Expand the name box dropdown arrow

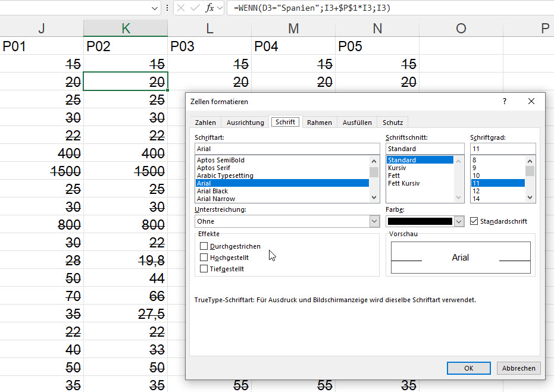click(x=155, y=8)
